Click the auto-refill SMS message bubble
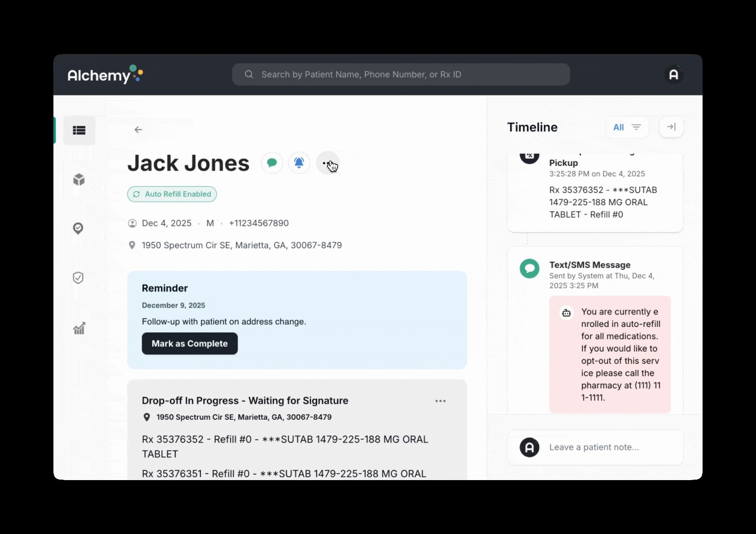The width and height of the screenshot is (756, 534). click(610, 355)
